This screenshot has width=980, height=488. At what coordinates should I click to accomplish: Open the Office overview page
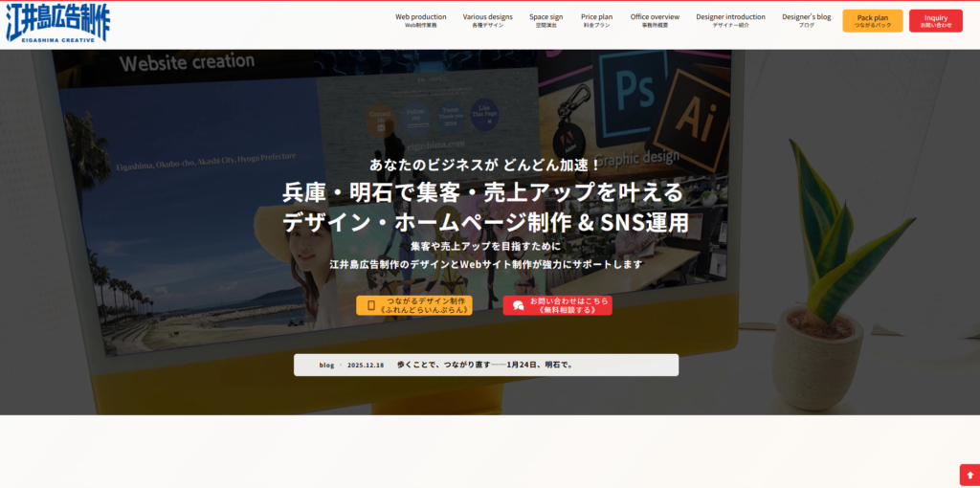655,20
